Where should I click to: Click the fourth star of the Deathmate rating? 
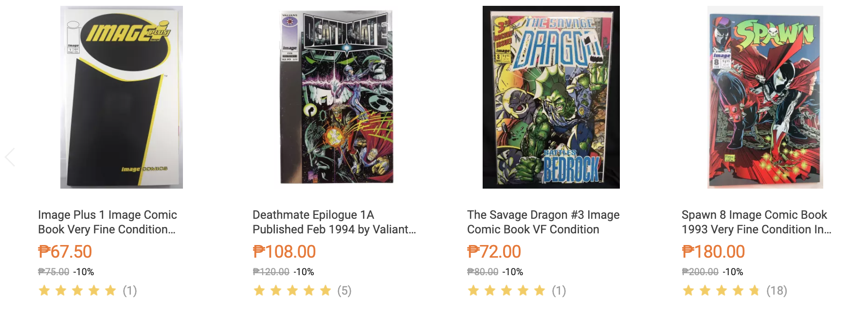pyautogui.click(x=309, y=290)
